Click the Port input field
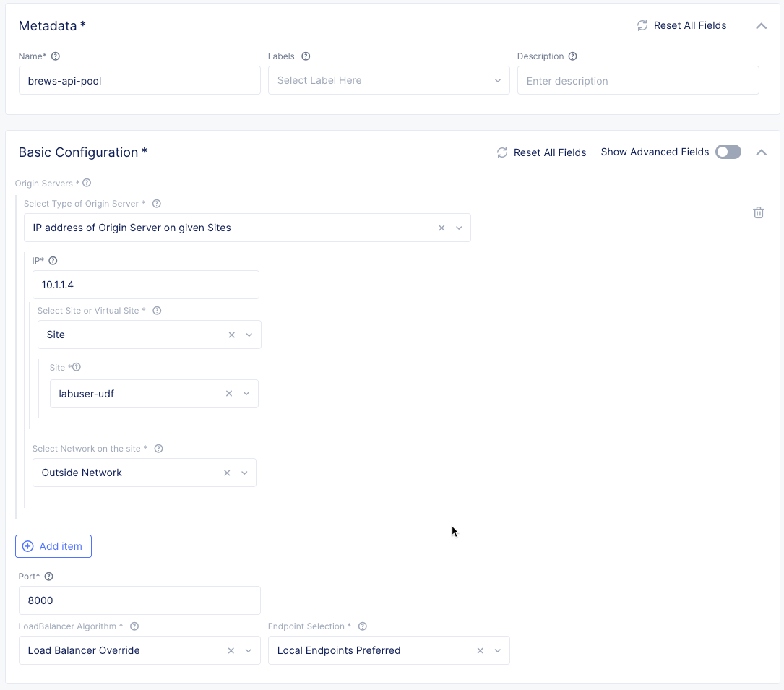This screenshot has height=690, width=784. pyautogui.click(x=139, y=600)
